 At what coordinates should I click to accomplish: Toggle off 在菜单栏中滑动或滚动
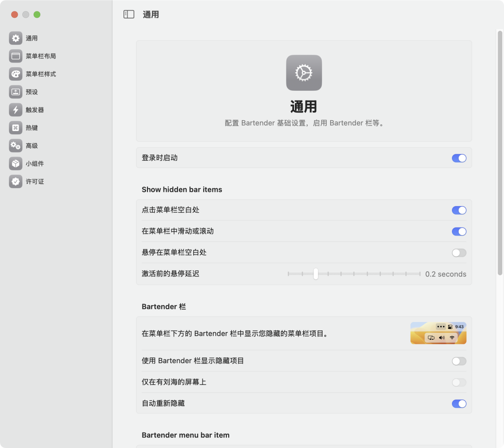pos(459,231)
